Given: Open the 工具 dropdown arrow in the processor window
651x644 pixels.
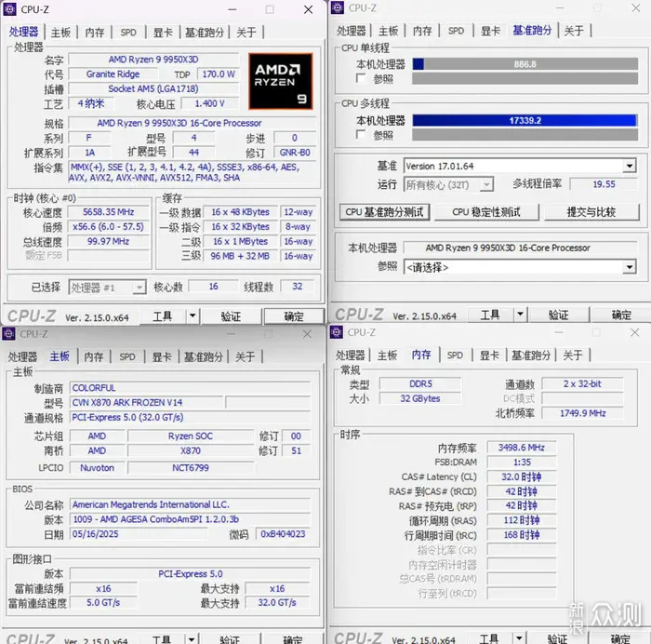Looking at the screenshot, I should (193, 315).
